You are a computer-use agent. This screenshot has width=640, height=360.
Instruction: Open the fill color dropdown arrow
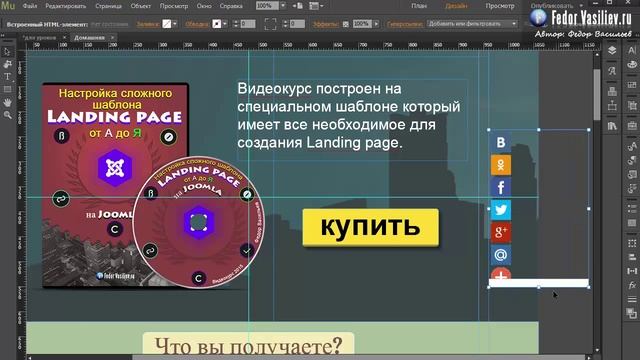[175, 24]
